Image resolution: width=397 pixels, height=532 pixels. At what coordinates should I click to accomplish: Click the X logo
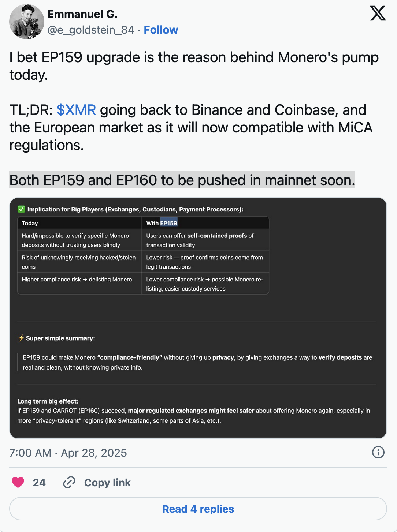click(x=378, y=14)
